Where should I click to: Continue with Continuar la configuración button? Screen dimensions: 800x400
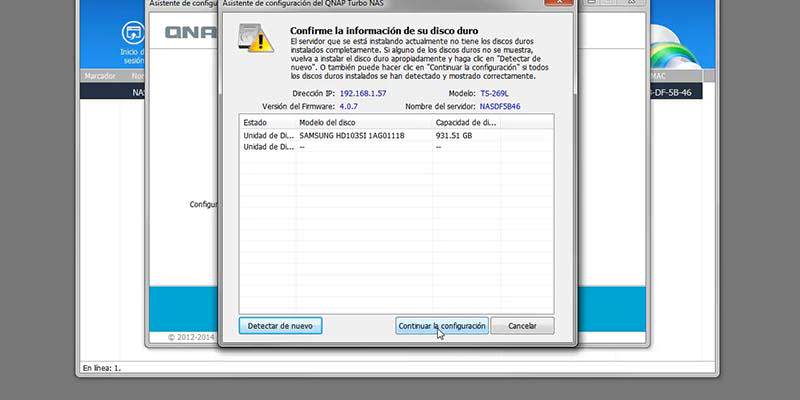coord(442,326)
